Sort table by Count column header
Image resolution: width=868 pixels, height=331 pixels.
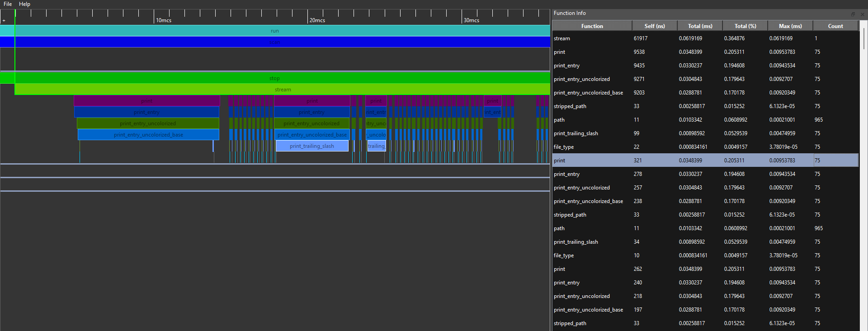coord(835,26)
